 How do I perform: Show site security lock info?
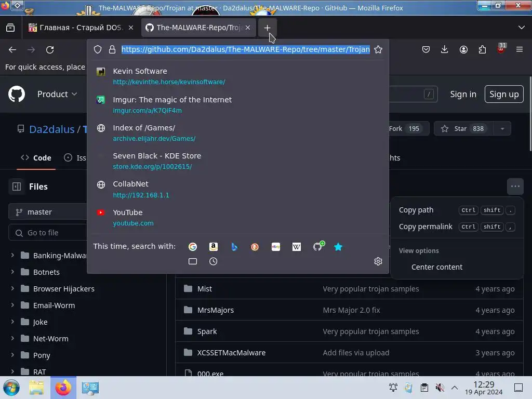[x=112, y=49]
